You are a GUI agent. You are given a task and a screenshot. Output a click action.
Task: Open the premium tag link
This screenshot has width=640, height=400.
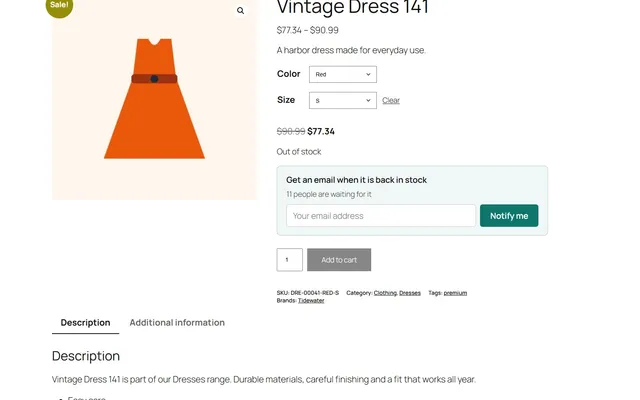click(x=455, y=293)
